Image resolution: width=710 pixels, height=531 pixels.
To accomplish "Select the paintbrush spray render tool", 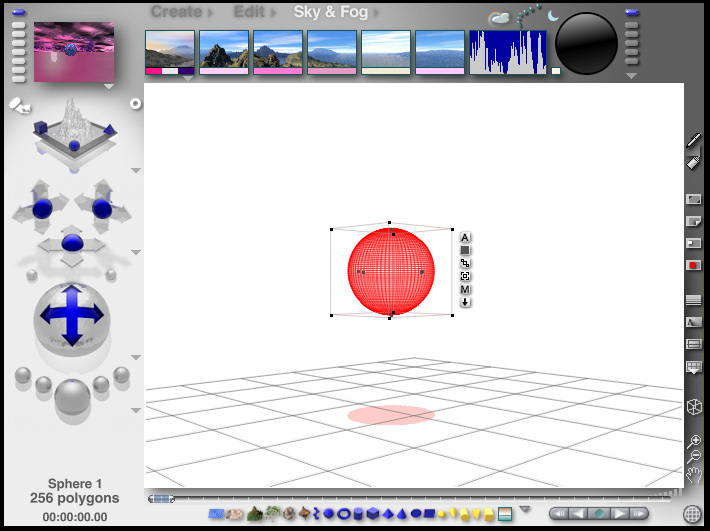I will [694, 140].
